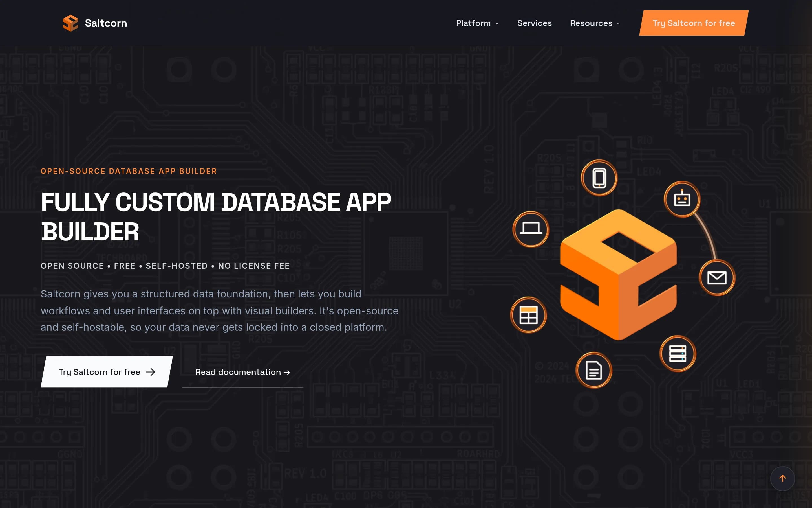Click the laptop icon circle
The width and height of the screenshot is (812, 508).
531,229
